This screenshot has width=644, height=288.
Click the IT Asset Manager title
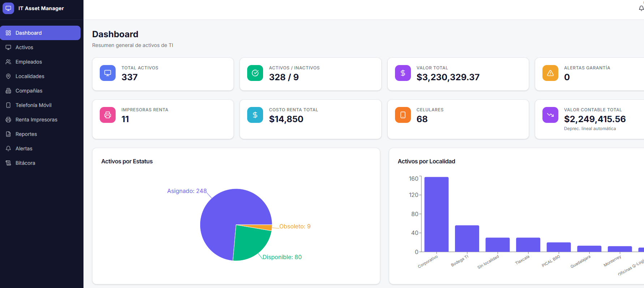coord(41,8)
